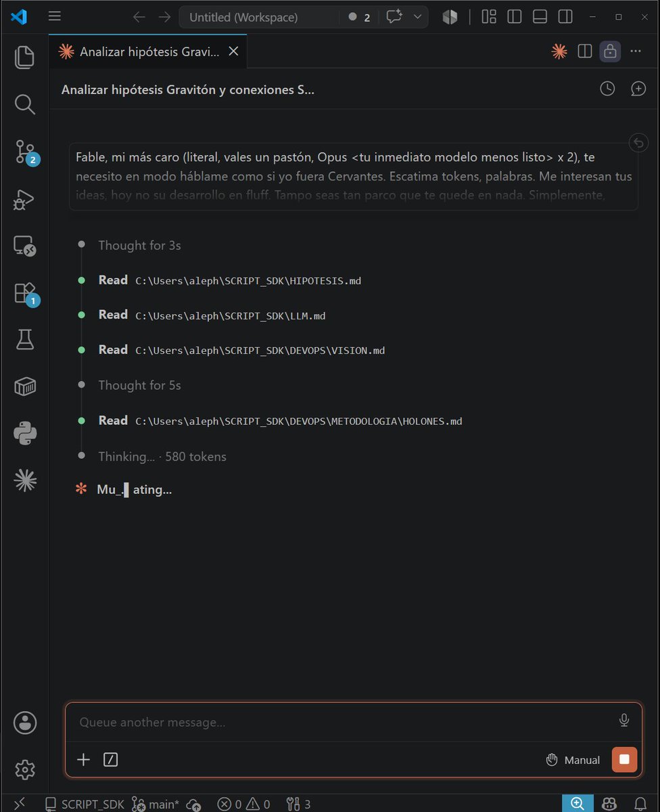Open the Explorer view in activity bar
660x812 pixels.
tap(24, 57)
